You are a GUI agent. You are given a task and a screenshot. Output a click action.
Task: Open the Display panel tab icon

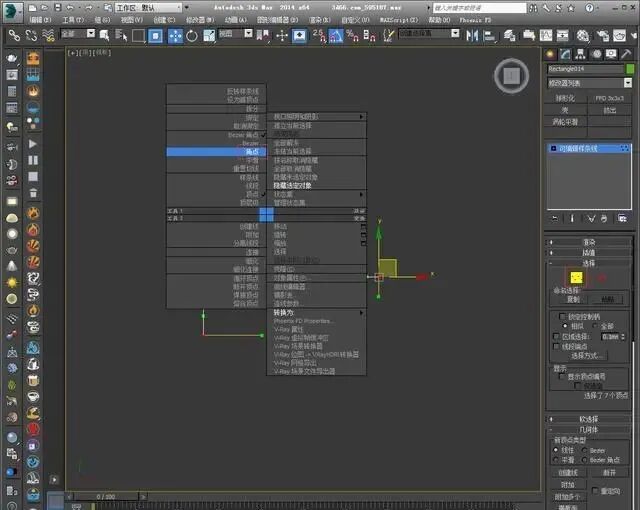click(611, 54)
